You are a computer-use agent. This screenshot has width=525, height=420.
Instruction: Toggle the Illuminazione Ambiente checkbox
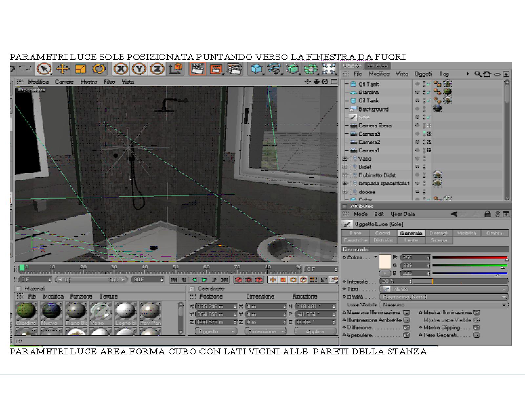(407, 320)
